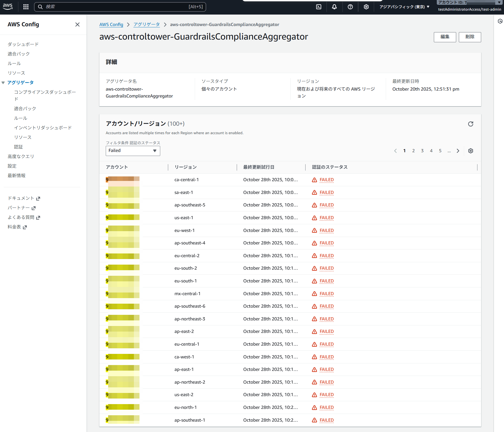Launch CloudShell from the top bar

[x=319, y=7]
